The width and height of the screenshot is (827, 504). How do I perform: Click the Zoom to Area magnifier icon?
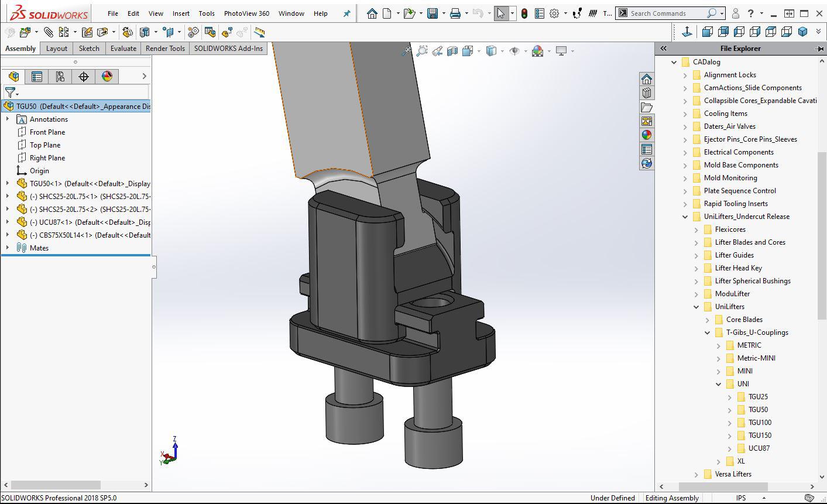coord(421,52)
